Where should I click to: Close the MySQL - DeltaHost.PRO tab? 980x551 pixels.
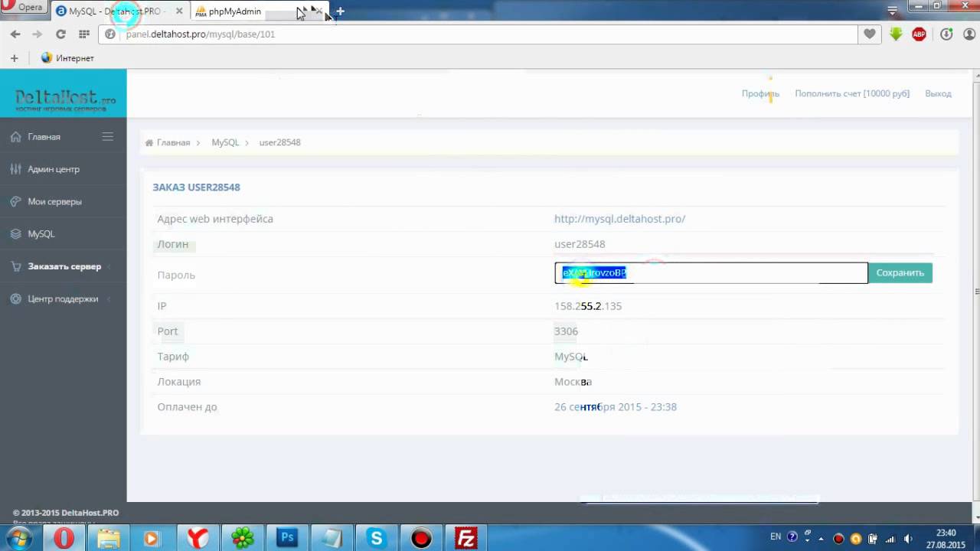tap(180, 11)
